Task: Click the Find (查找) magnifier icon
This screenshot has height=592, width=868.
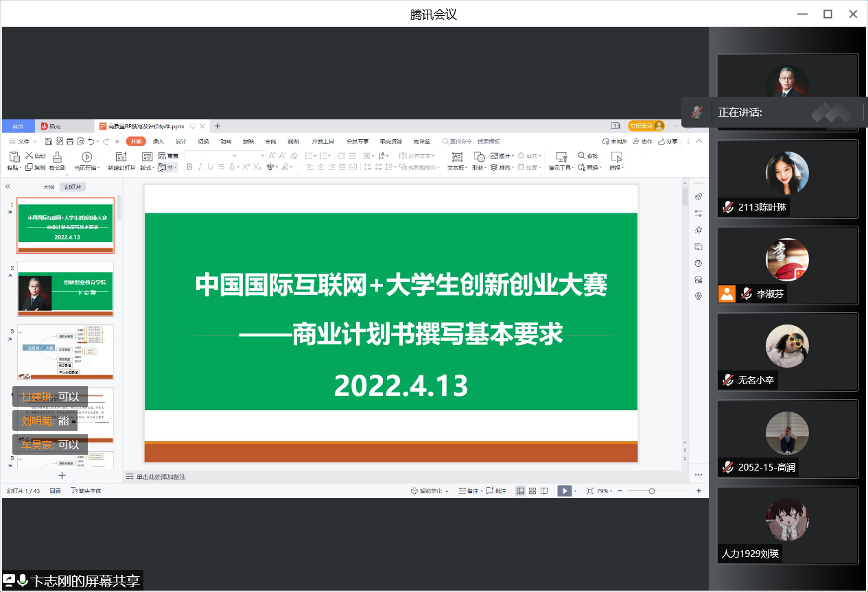Action: pyautogui.click(x=583, y=156)
